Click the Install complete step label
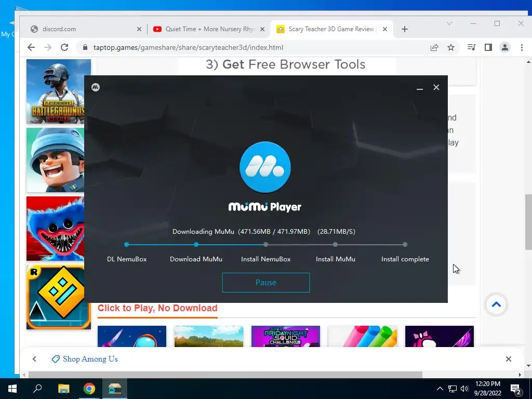532x399 pixels. [405, 259]
